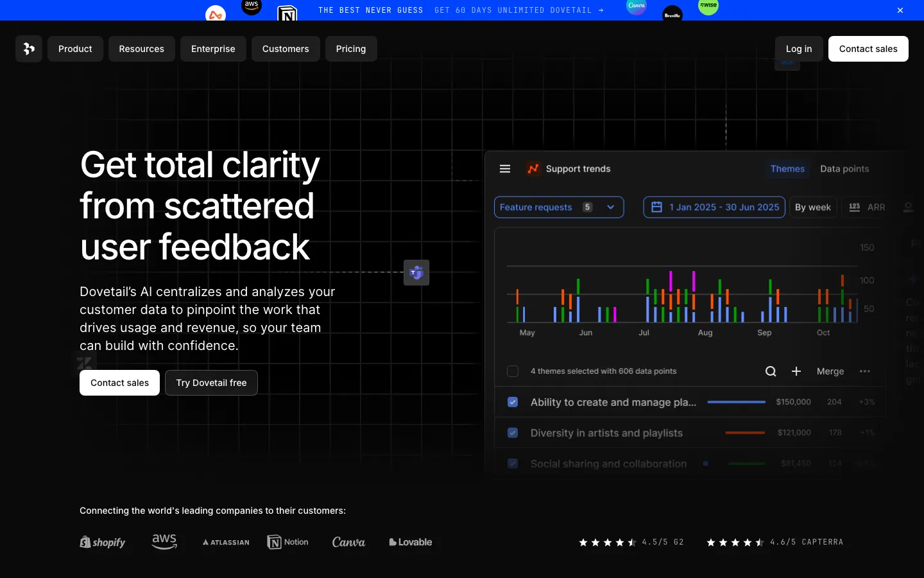This screenshot has height=578, width=924.
Task: Click the blue bar for first theme
Action: (x=736, y=402)
